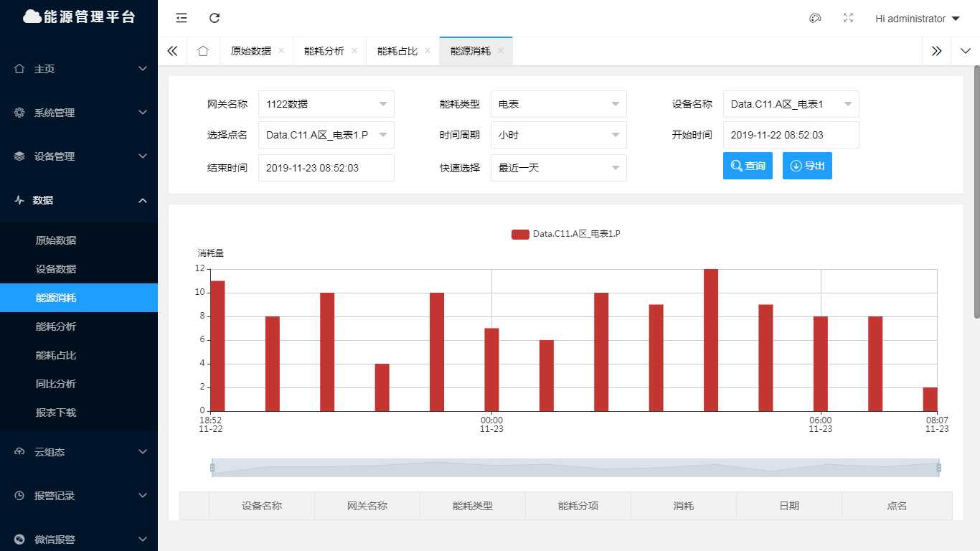Switch to the 原始数据 tab
The image size is (980, 551).
click(x=250, y=51)
